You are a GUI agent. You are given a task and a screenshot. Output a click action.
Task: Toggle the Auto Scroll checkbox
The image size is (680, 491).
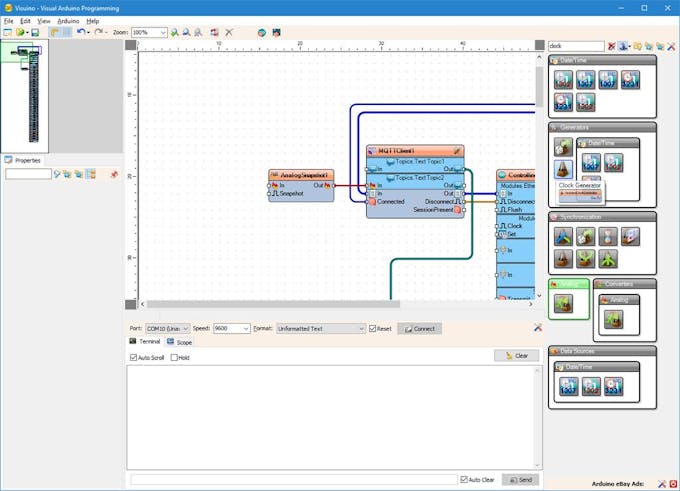(x=132, y=357)
